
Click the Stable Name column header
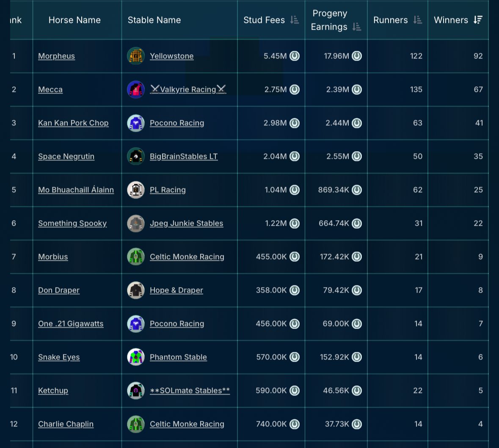[154, 20]
